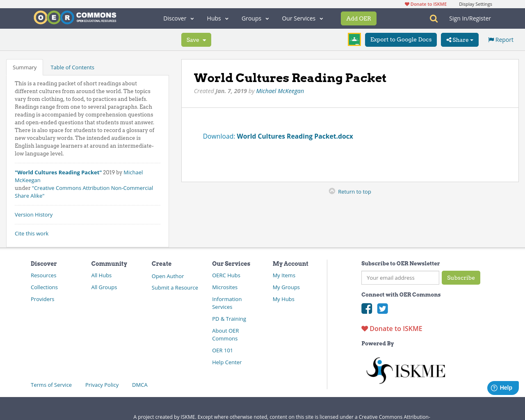This screenshot has height=420, width=525.
Task: Select the Summary tab
Action: coord(25,66)
